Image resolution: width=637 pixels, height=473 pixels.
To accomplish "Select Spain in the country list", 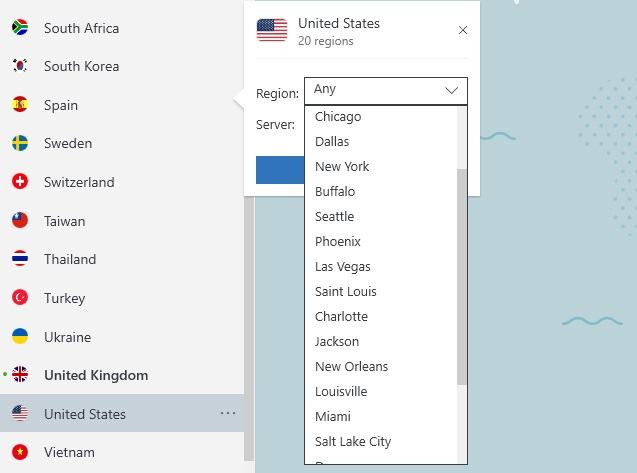I will [61, 105].
